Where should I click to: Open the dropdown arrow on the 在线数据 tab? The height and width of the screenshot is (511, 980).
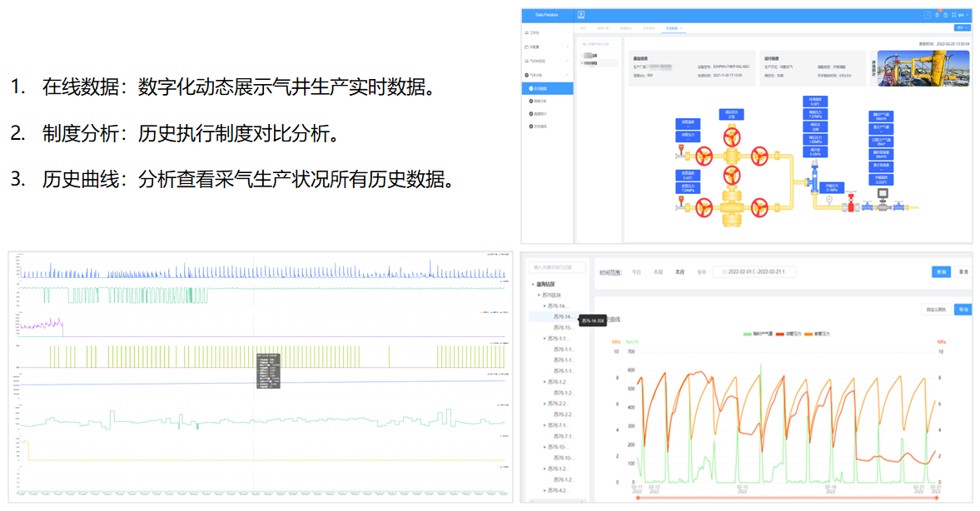(x=681, y=28)
